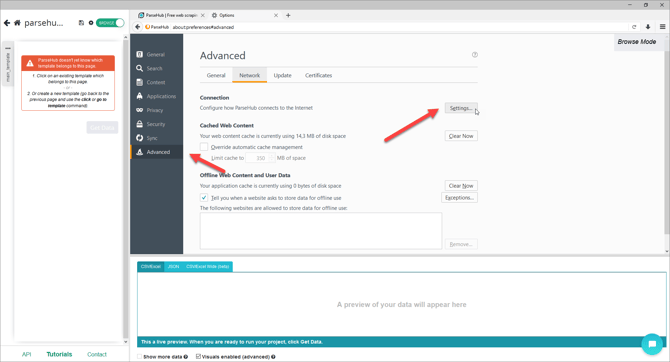Image resolution: width=670 pixels, height=362 pixels.
Task: Click the disabled Remove button
Action: point(461,244)
